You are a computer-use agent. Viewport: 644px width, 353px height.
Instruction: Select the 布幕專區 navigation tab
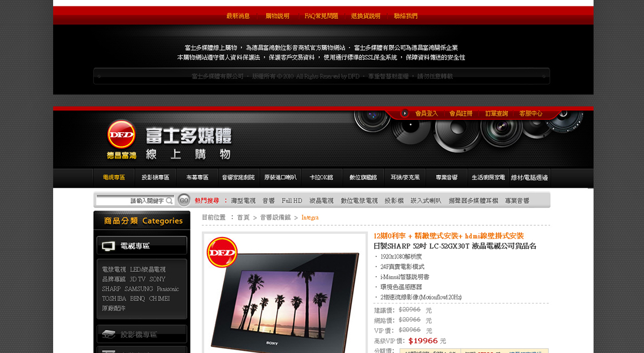click(197, 178)
